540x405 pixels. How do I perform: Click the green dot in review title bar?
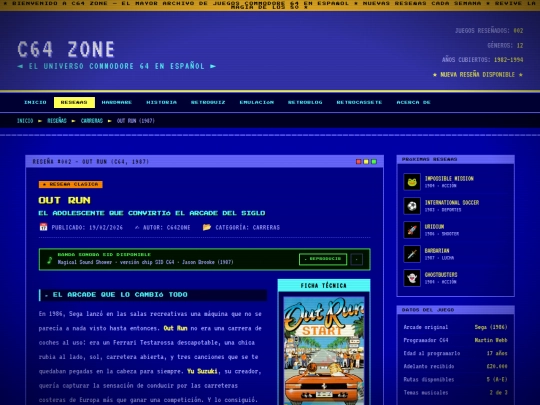point(374,162)
